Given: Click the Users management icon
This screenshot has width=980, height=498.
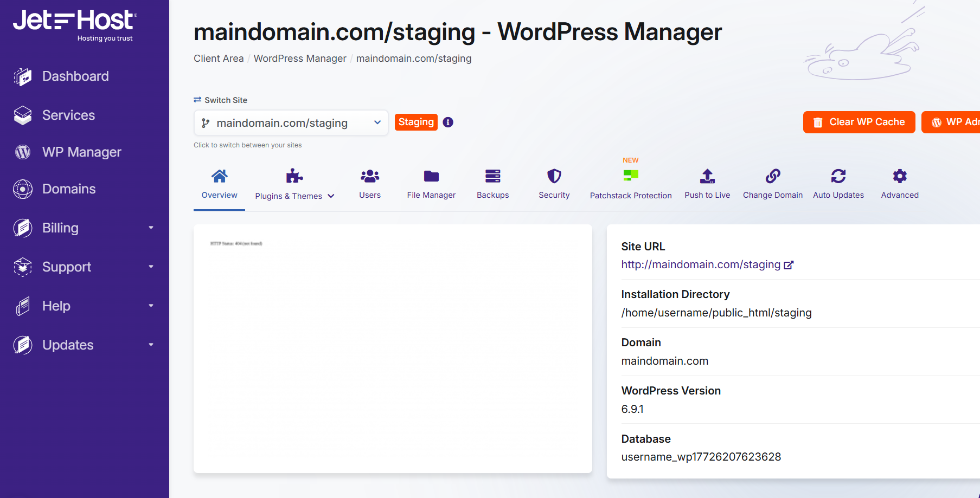Looking at the screenshot, I should tap(369, 184).
